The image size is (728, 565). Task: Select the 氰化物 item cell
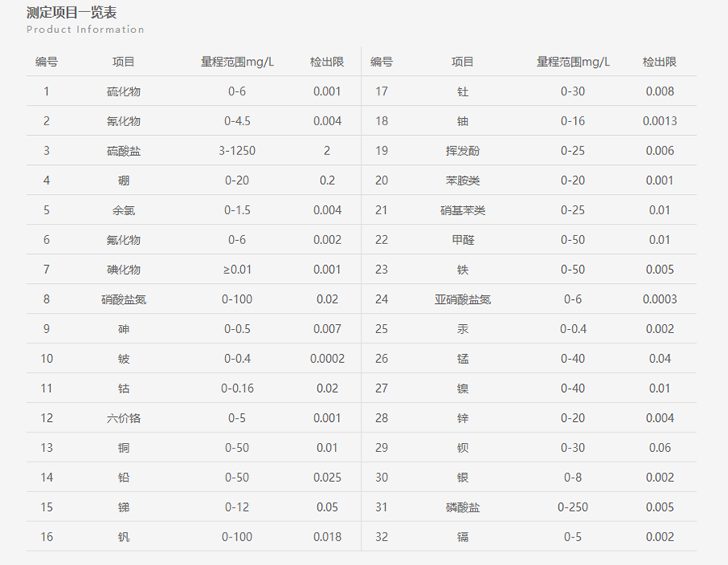tap(124, 121)
